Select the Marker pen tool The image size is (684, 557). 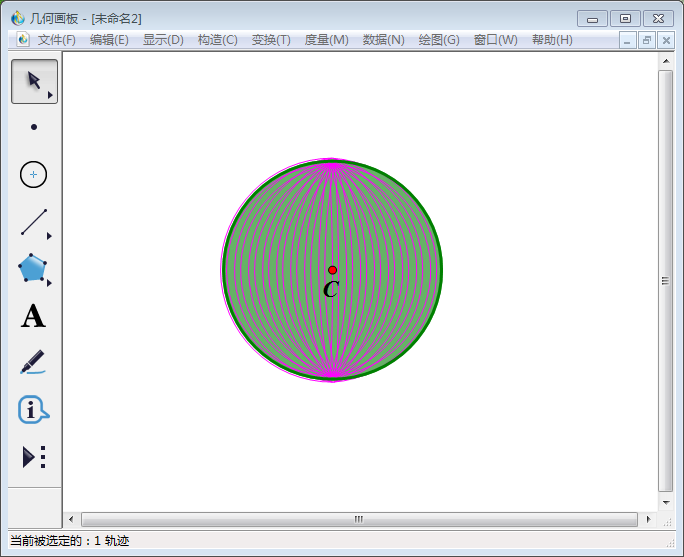pyautogui.click(x=33, y=362)
